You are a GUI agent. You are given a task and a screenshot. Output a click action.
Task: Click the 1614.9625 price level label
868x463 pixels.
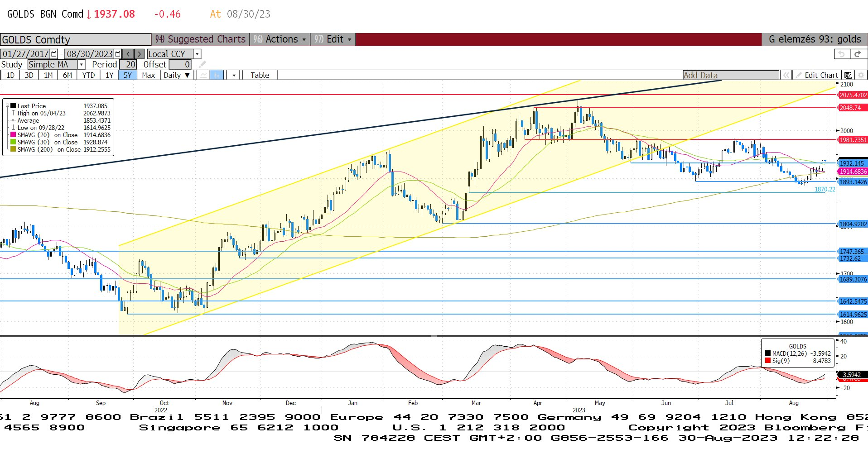tap(853, 315)
